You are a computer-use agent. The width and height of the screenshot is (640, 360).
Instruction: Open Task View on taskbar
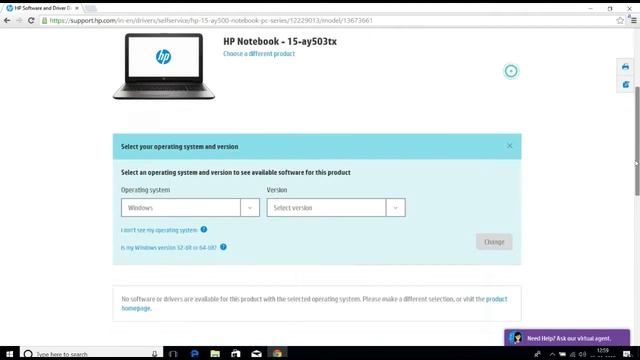pos(173,354)
